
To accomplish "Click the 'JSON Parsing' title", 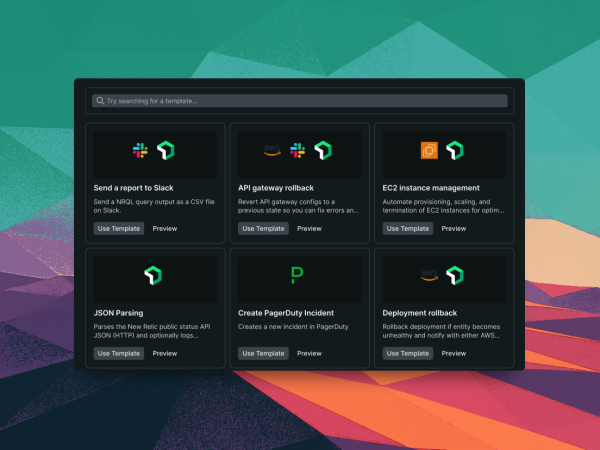I will 118,313.
